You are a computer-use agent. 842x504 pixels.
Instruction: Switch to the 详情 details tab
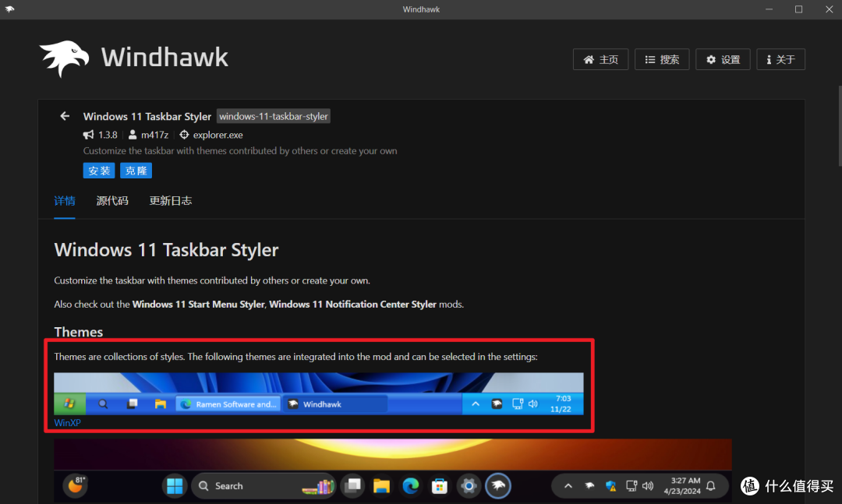(65, 201)
